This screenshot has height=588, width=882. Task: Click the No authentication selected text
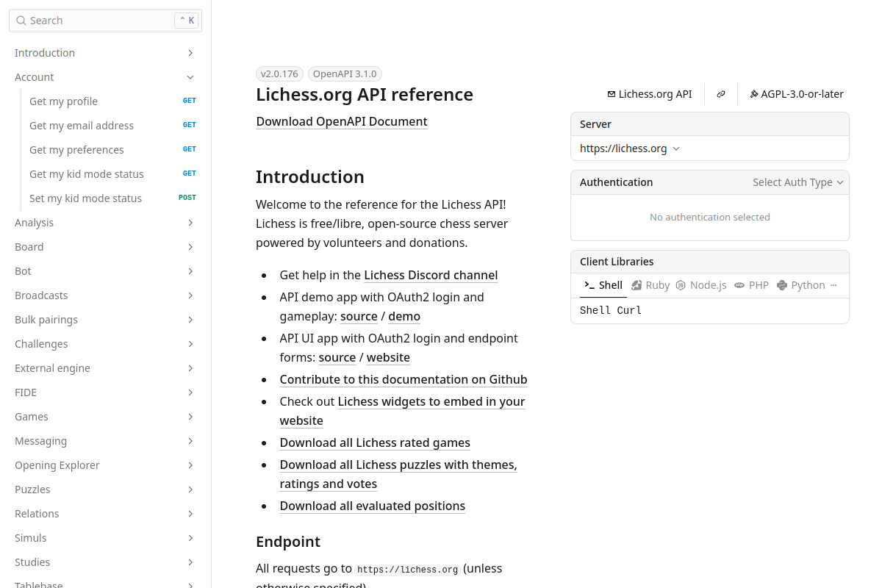tap(710, 217)
